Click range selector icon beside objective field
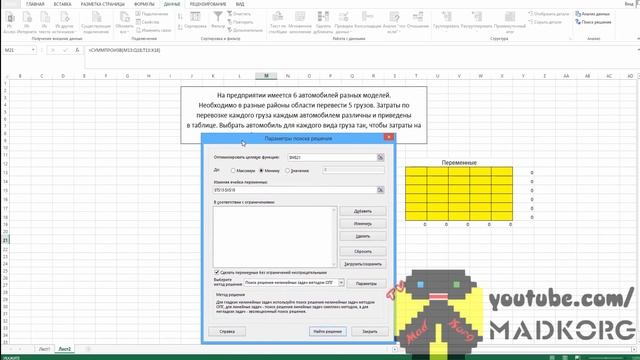640x360 pixels. pyautogui.click(x=380, y=157)
